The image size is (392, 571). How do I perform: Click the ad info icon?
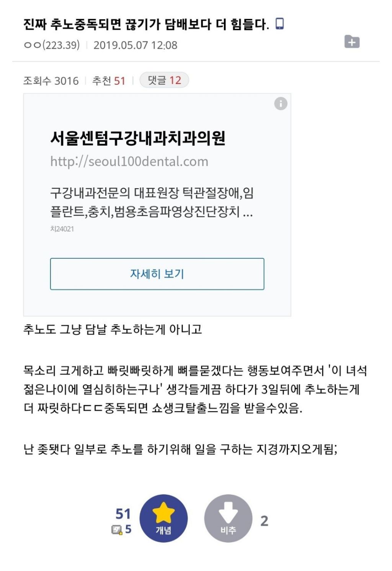281,103
